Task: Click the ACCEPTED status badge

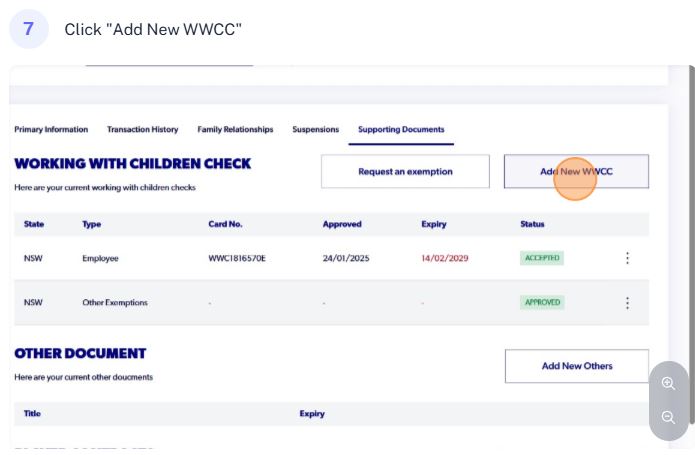Action: click(x=542, y=258)
